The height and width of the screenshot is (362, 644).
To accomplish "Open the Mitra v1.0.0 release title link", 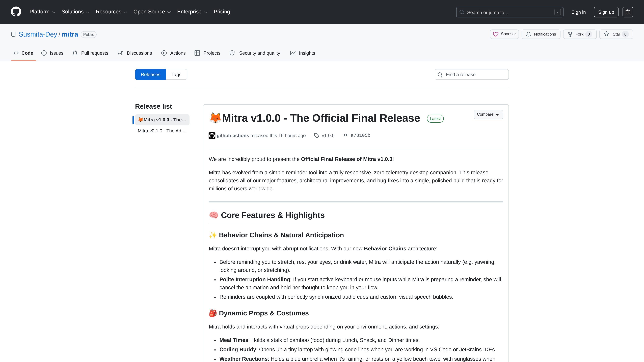I will coord(321,118).
